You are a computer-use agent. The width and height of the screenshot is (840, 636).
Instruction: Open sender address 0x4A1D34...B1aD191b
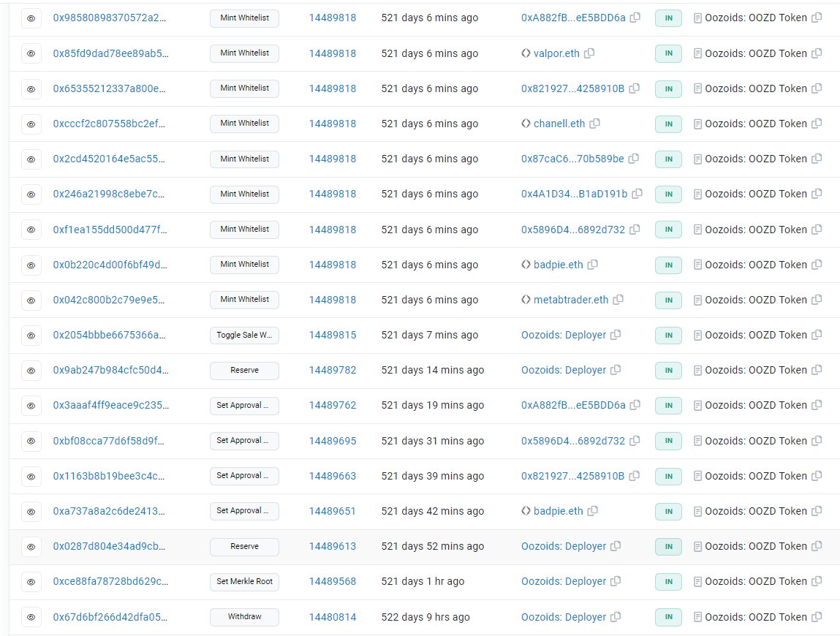point(574,194)
